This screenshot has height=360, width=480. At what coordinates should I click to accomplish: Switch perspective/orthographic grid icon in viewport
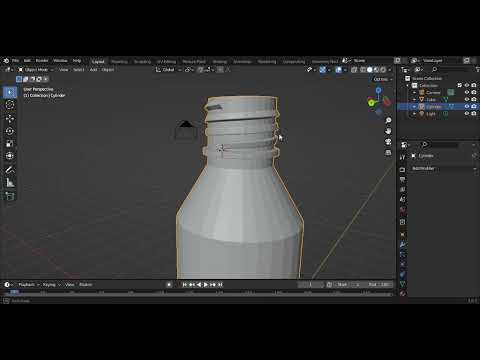pyautogui.click(x=388, y=153)
